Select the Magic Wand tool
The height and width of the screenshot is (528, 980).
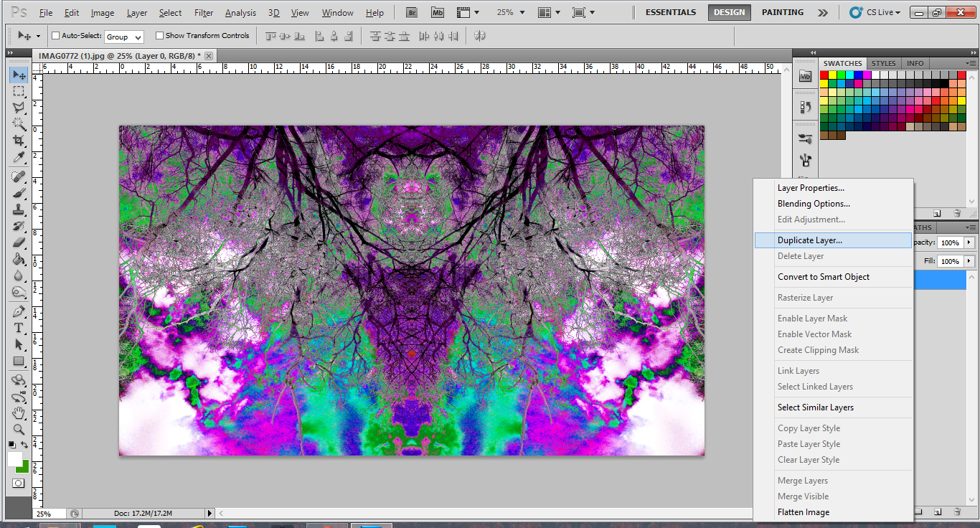point(19,124)
